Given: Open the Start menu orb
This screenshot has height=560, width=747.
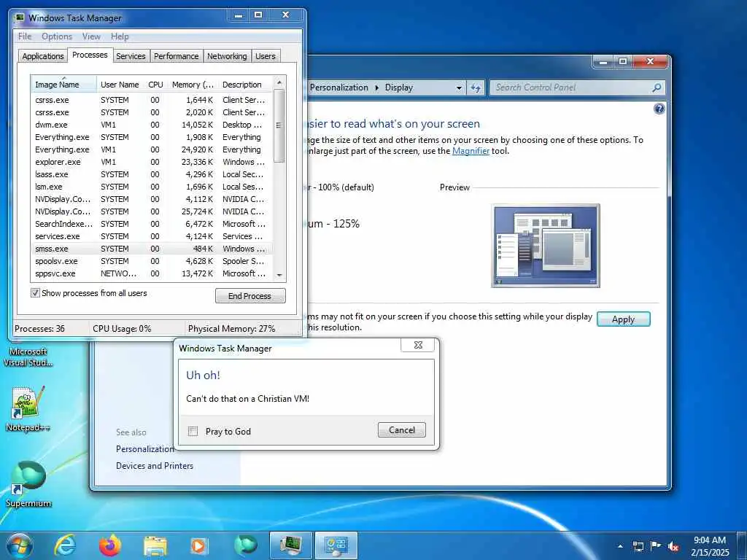Looking at the screenshot, I should click(20, 545).
